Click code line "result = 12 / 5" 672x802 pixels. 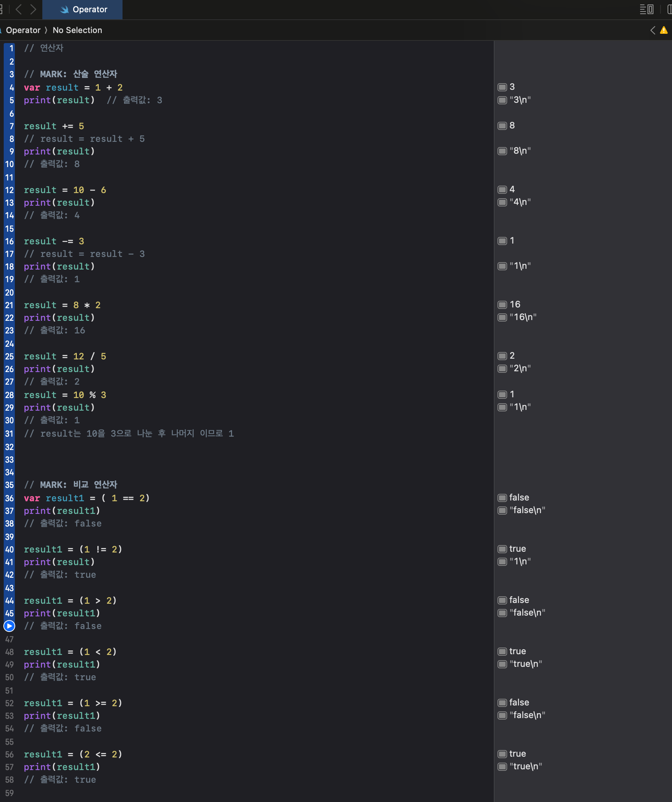point(65,357)
